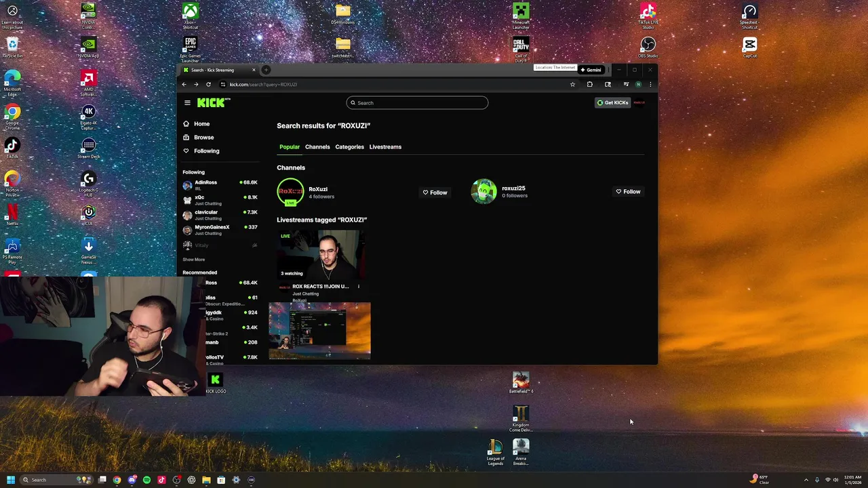Open options menu for ROX REACTS stream

[359, 287]
